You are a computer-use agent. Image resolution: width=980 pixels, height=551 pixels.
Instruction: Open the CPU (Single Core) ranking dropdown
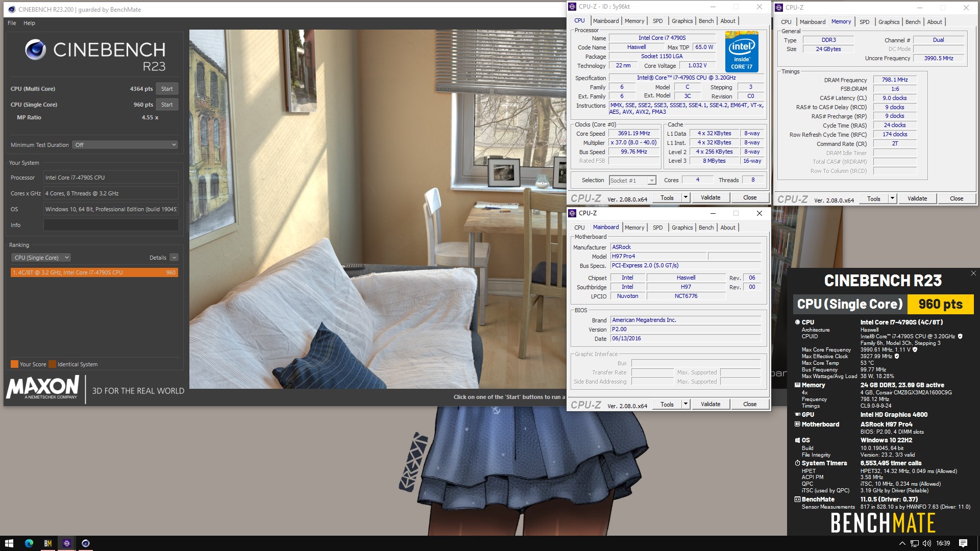point(40,258)
